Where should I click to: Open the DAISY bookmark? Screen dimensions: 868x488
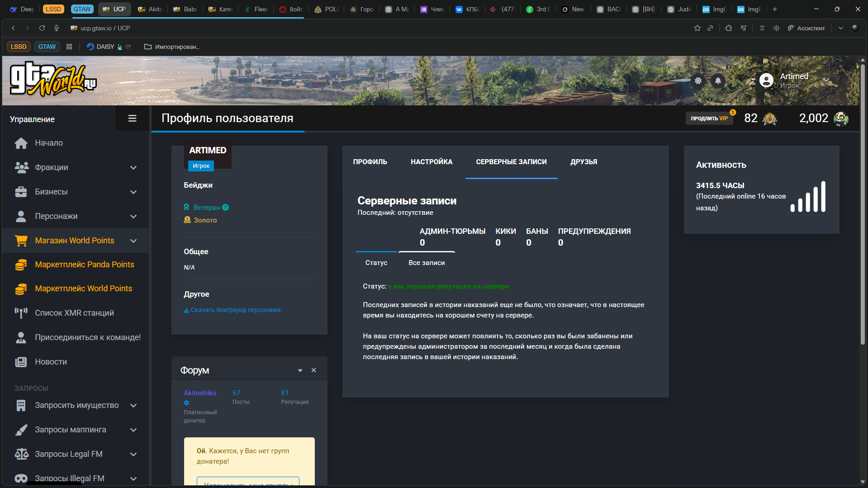(109, 47)
